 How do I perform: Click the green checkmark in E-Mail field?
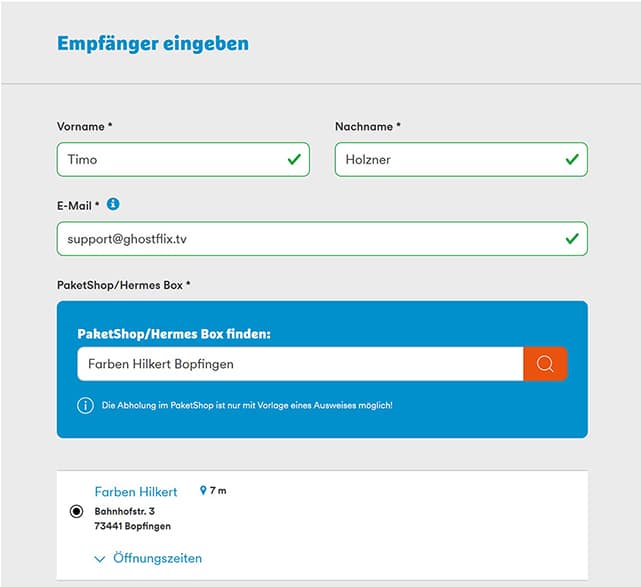click(x=572, y=239)
